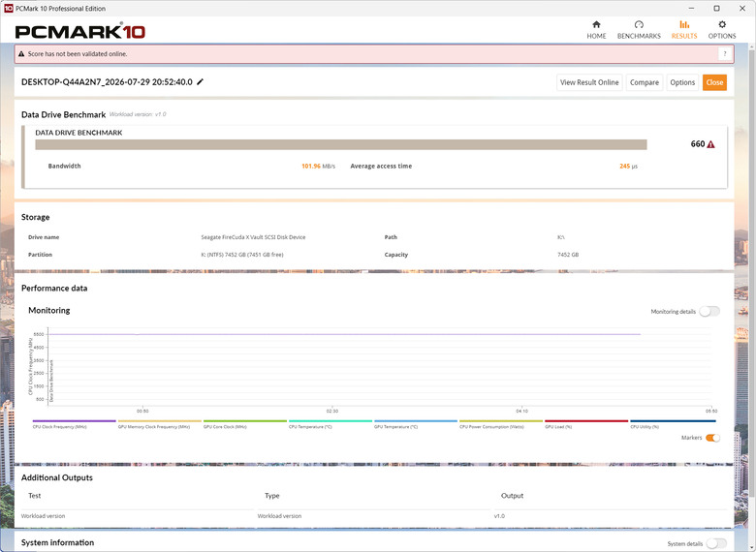Open the Benchmarks gauge icon

[x=639, y=24]
